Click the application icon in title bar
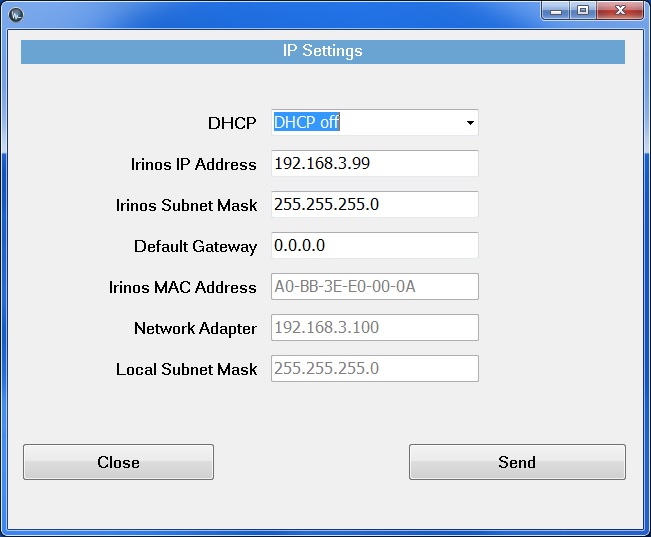Image resolution: width=651 pixels, height=537 pixels. coord(16,15)
